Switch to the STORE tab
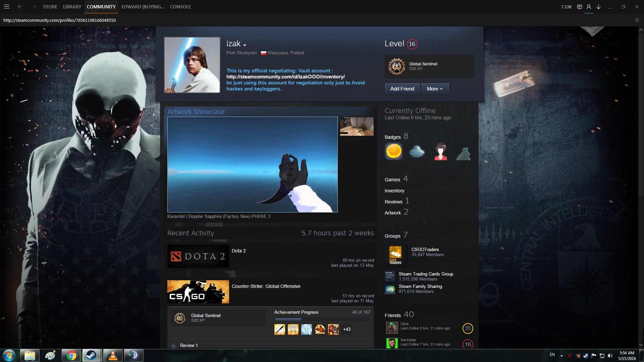This screenshot has height=362, width=644. pyautogui.click(x=50, y=7)
